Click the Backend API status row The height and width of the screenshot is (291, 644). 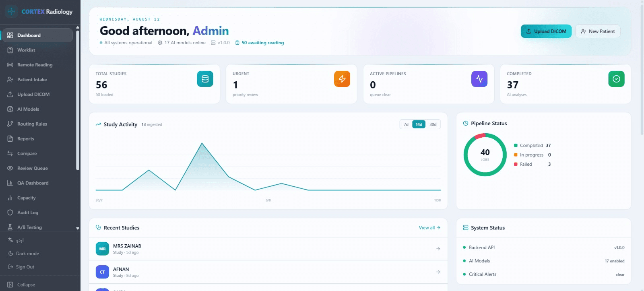pyautogui.click(x=543, y=248)
